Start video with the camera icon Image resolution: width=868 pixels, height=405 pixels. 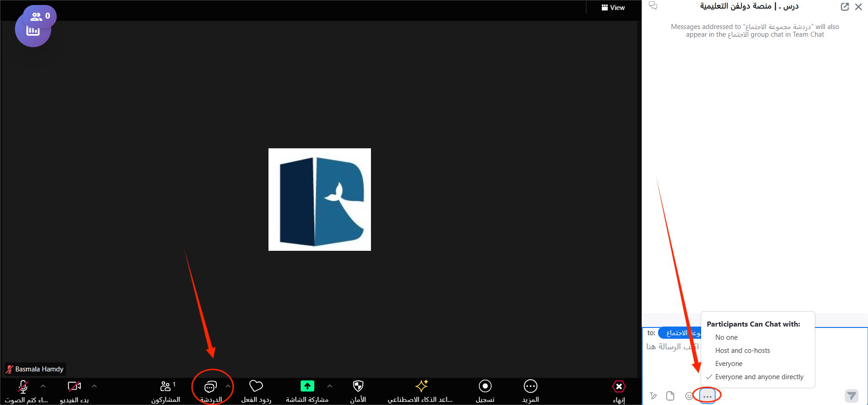pos(74,387)
